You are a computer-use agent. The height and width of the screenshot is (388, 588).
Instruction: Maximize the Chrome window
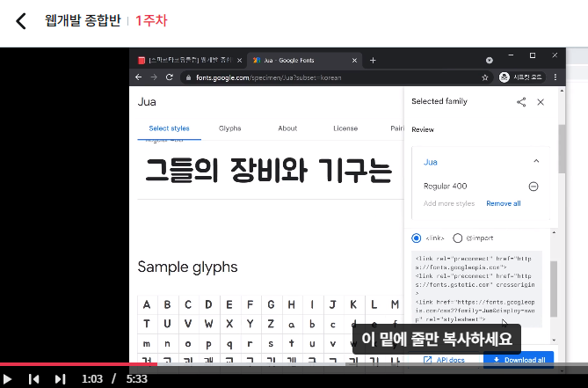tap(533, 55)
